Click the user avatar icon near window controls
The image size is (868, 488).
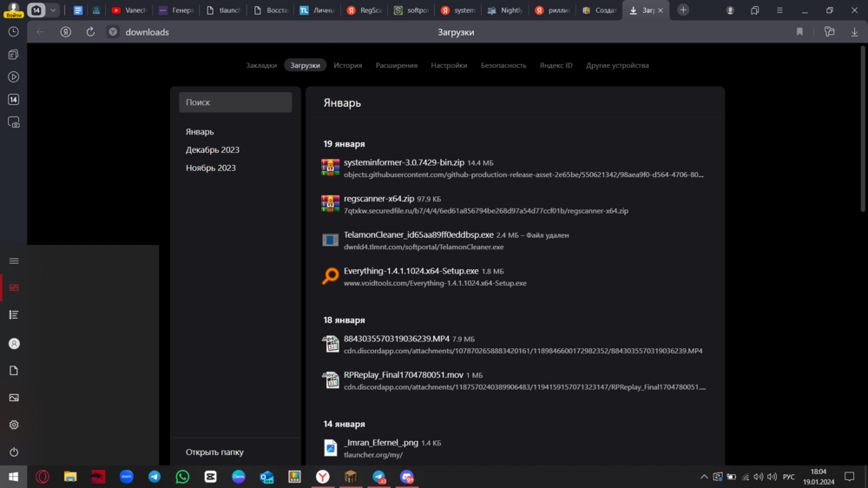coord(730,10)
